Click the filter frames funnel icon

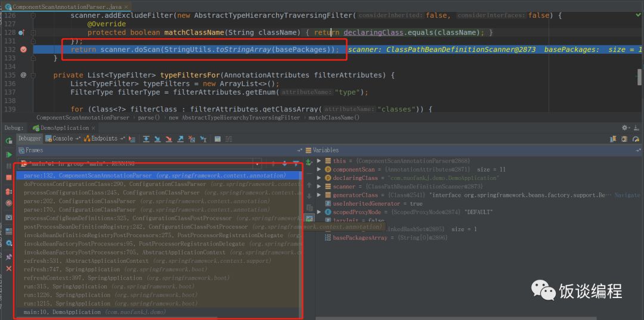[x=296, y=163]
